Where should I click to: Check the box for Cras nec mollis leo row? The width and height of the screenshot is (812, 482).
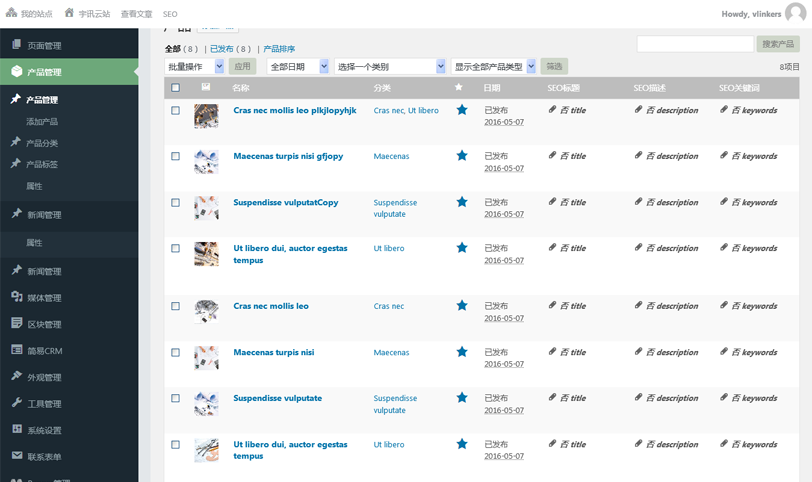coord(176,306)
